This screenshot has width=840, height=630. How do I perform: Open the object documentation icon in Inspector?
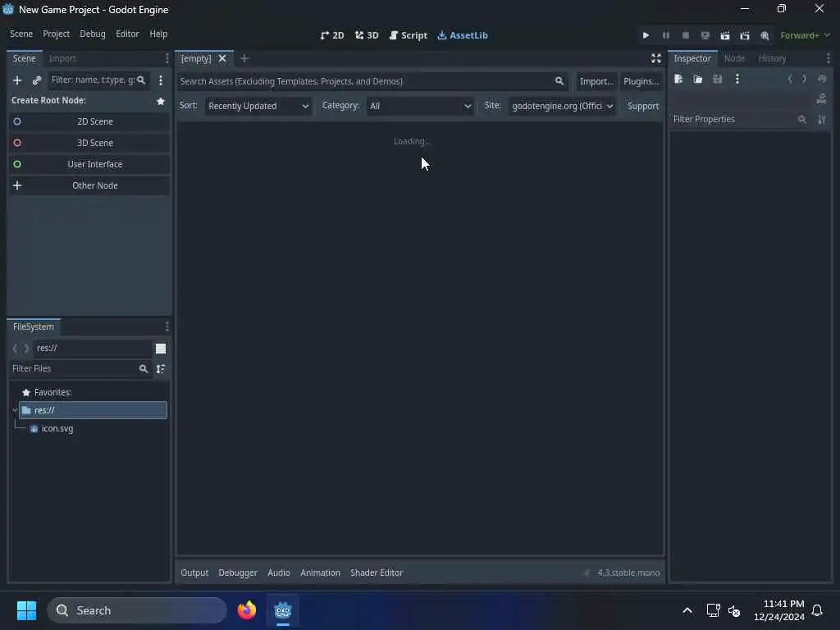821,98
